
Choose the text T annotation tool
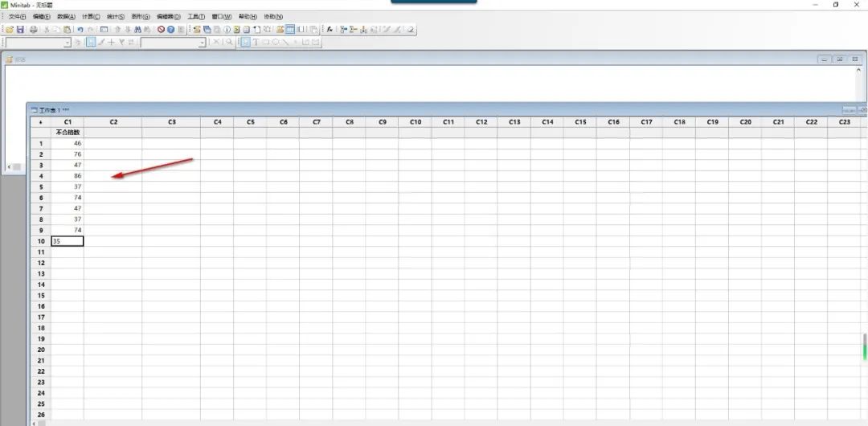coord(256,42)
